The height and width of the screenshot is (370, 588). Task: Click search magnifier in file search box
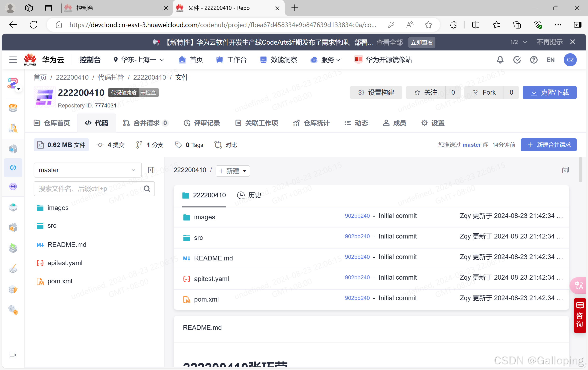[147, 189]
